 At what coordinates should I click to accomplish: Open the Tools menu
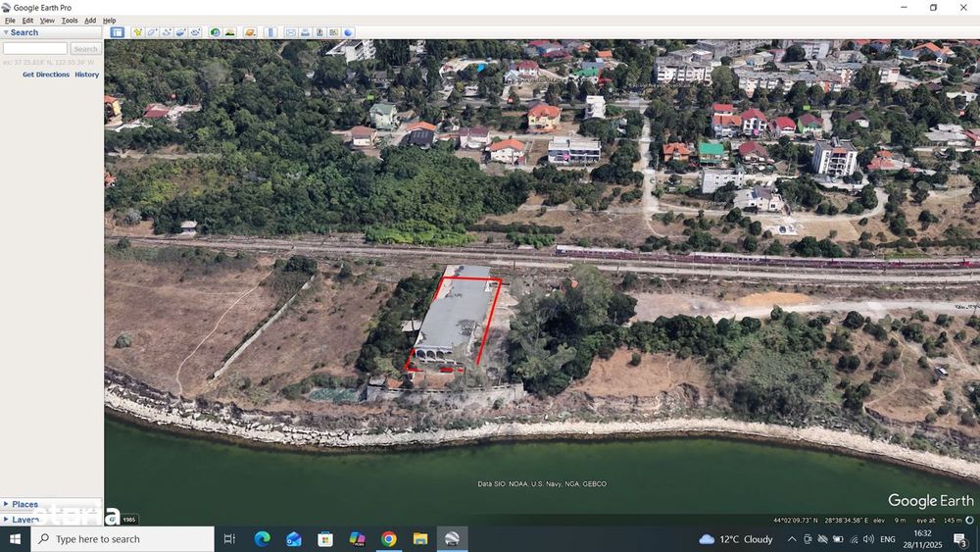pos(70,21)
